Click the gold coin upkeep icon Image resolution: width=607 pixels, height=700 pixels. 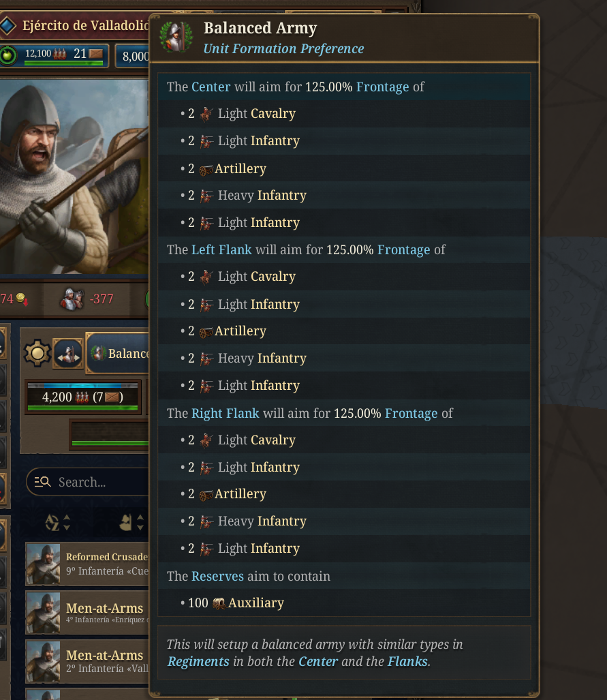coord(21,299)
